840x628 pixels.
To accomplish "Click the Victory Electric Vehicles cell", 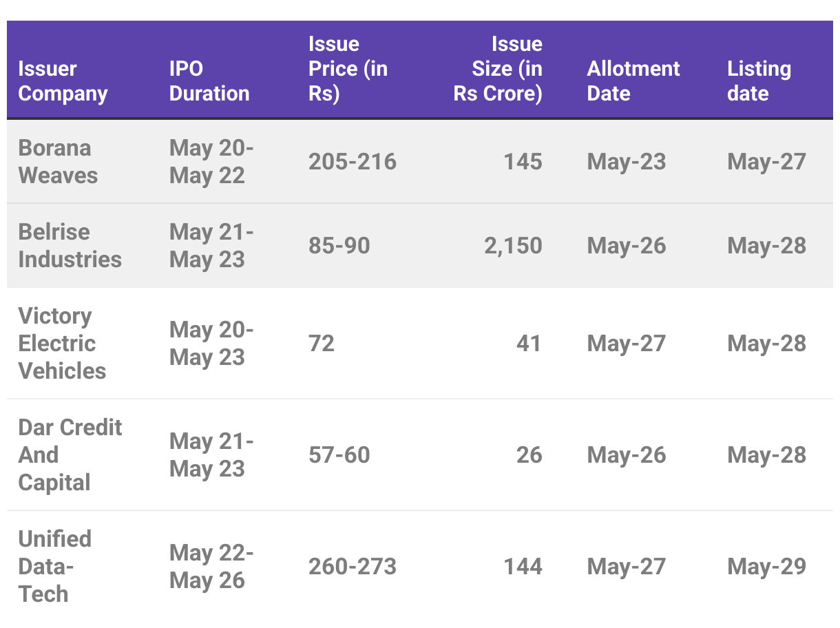I will click(x=62, y=344).
